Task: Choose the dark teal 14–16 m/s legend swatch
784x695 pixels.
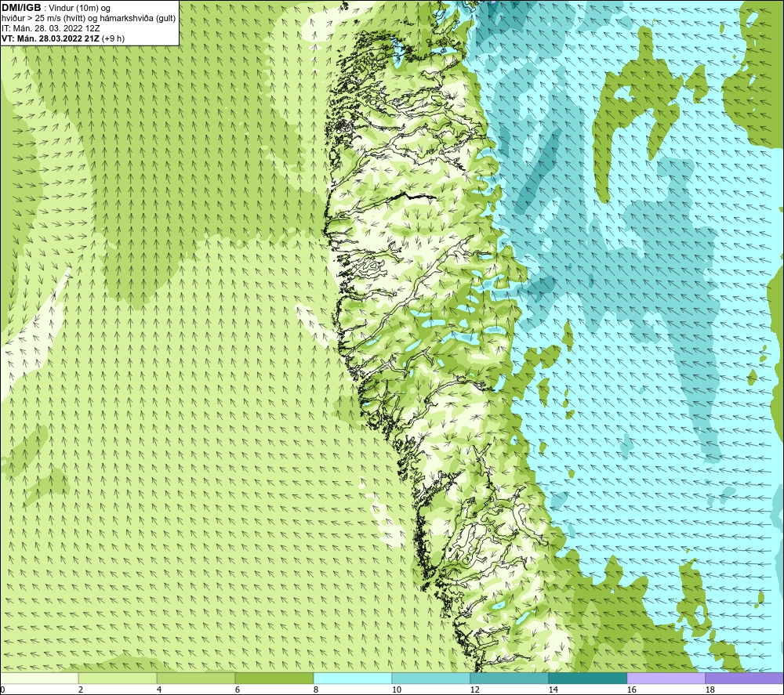Action: click(587, 678)
